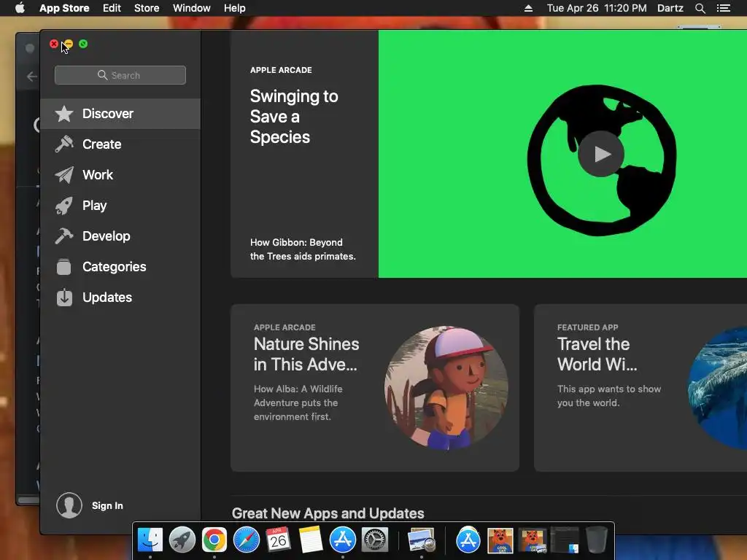This screenshot has width=747, height=560.
Task: Play the Swinging to Save a Species video
Action: point(601,154)
